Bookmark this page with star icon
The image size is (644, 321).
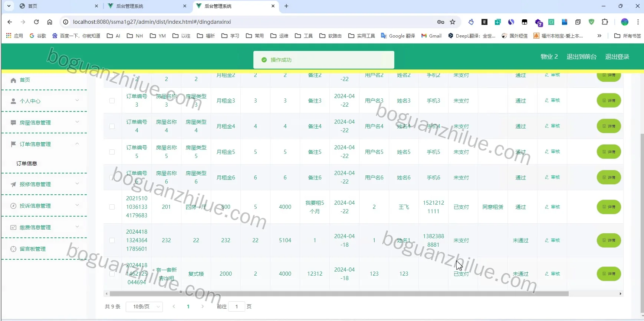(x=453, y=22)
